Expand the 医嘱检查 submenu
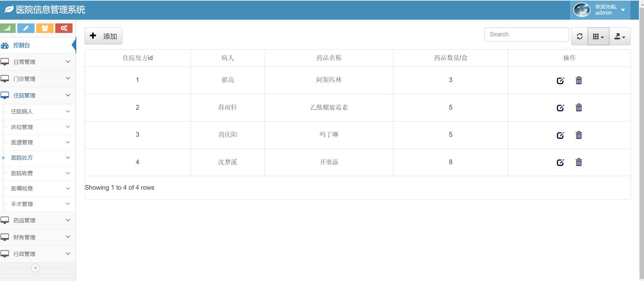This screenshot has height=281, width=644. (x=39, y=188)
